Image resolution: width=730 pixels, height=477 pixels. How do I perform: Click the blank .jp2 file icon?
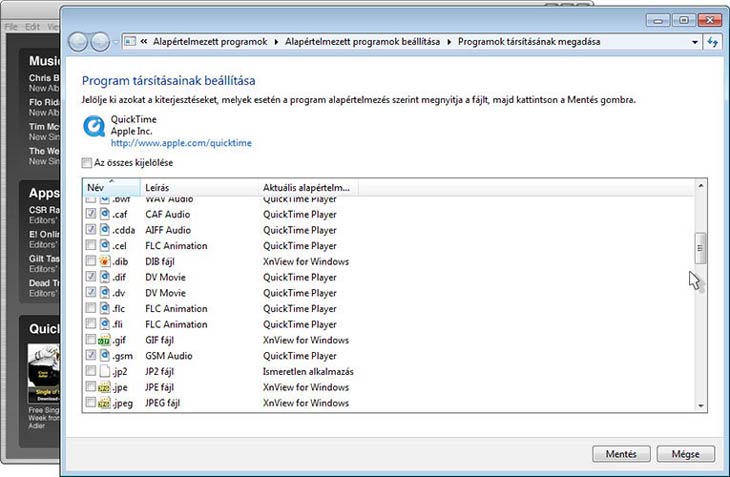105,371
